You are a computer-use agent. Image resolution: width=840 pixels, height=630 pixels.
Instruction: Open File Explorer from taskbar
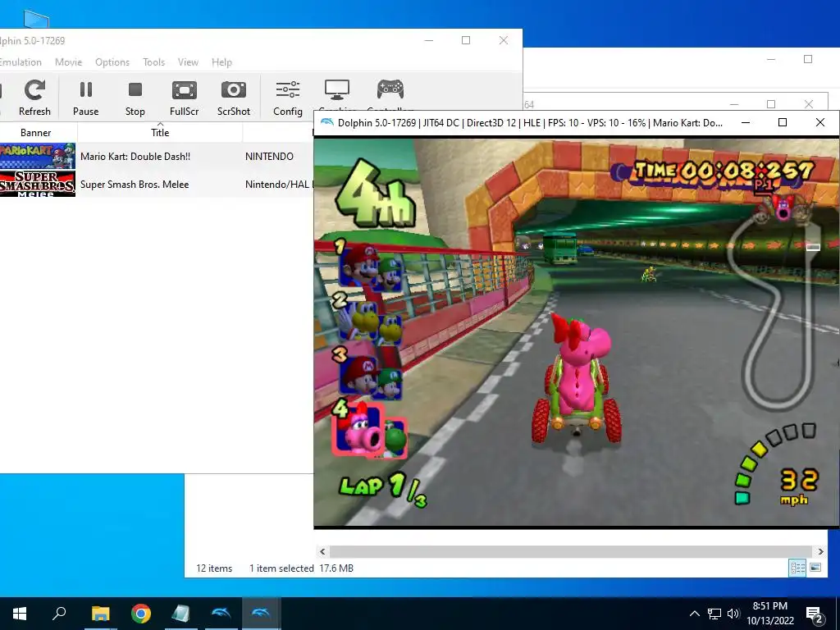click(100, 614)
